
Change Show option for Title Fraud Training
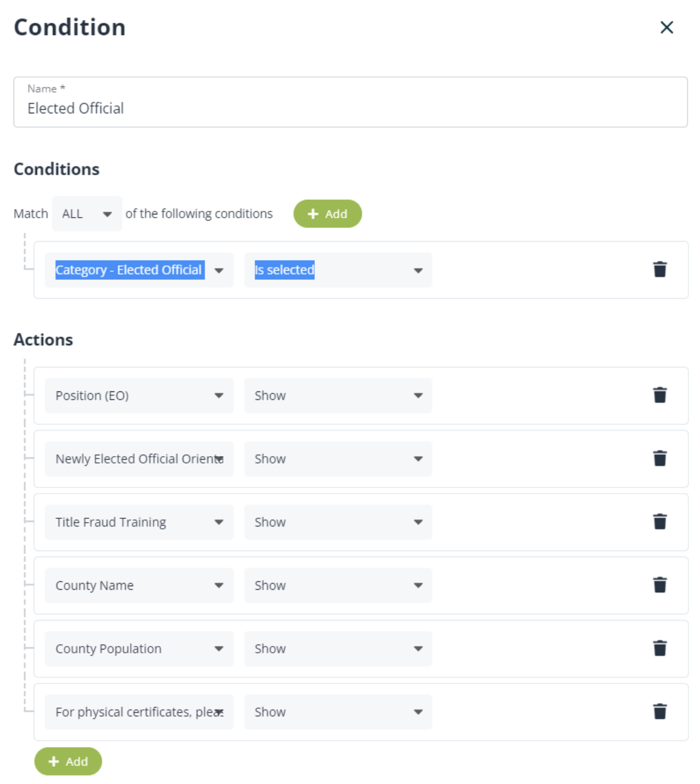338,522
